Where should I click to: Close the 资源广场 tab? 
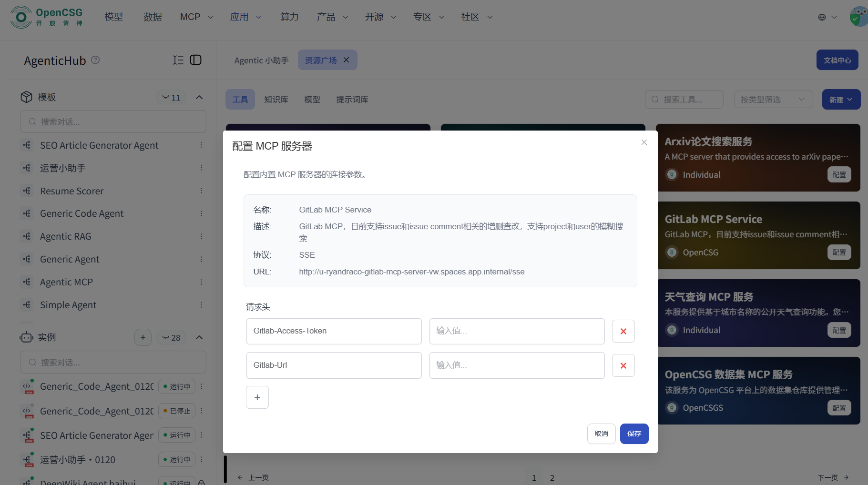pos(347,60)
